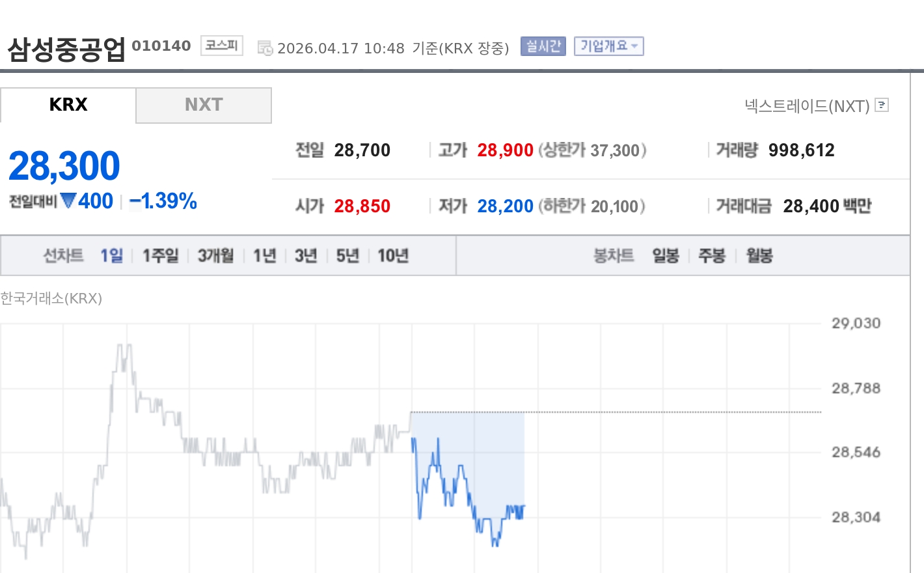Switch to the KRX tab
The image size is (924, 573).
[68, 105]
